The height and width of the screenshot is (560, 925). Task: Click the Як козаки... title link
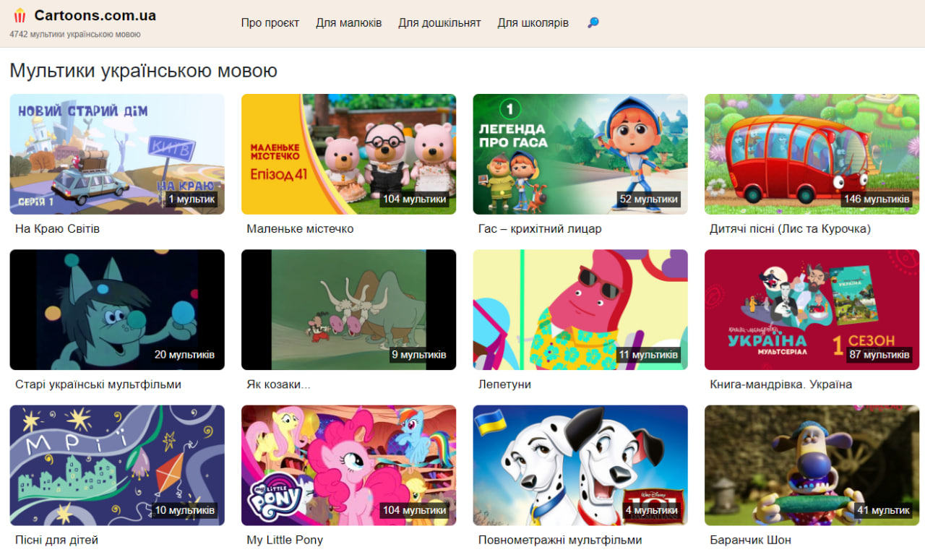278,384
